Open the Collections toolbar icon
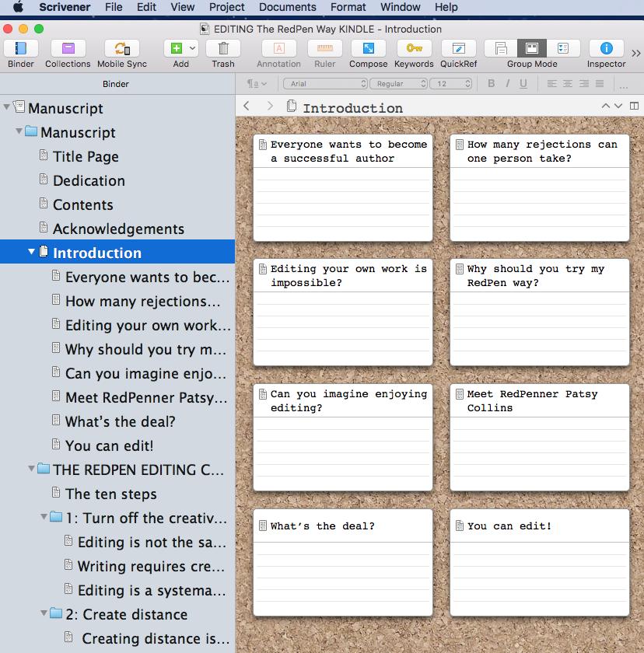The width and height of the screenshot is (644, 653). 68,49
